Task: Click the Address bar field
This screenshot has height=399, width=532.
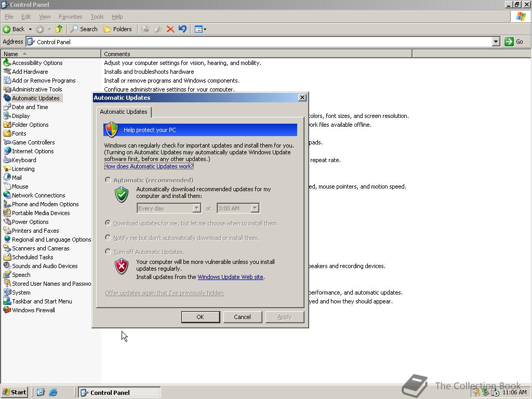Action: [260, 42]
